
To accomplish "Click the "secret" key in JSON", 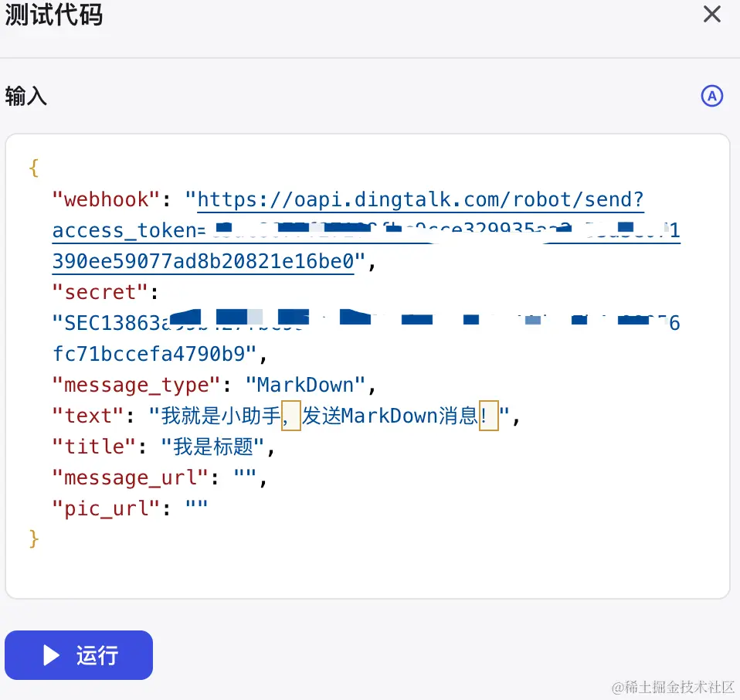I will tap(100, 292).
